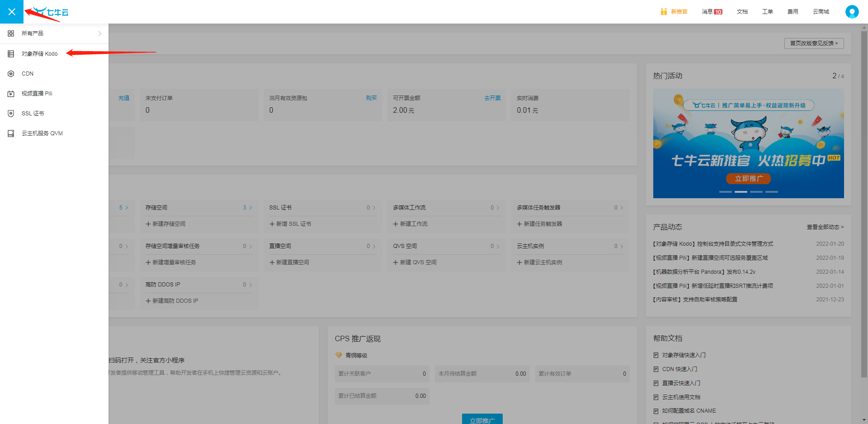Click the shield icon beside SSL 证书
Image resolution: width=868 pixels, height=424 pixels.
tap(11, 114)
